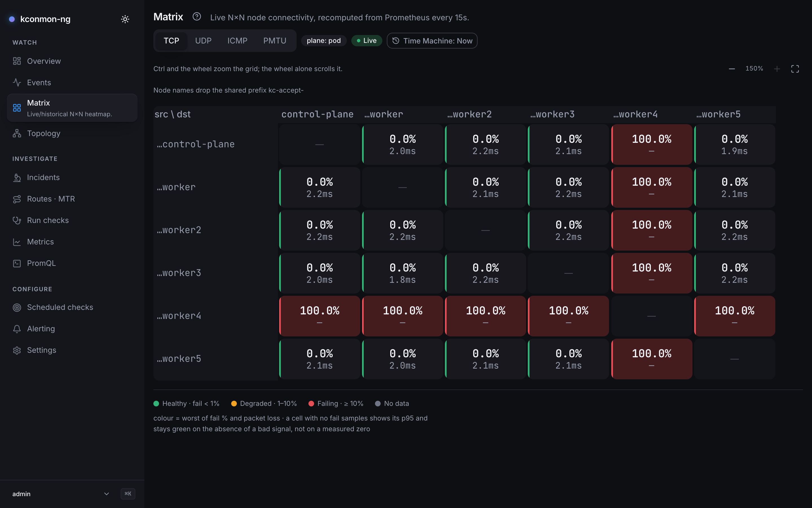812x508 pixels.
Task: Open the Run checks stethoscope icon
Action: (x=17, y=220)
